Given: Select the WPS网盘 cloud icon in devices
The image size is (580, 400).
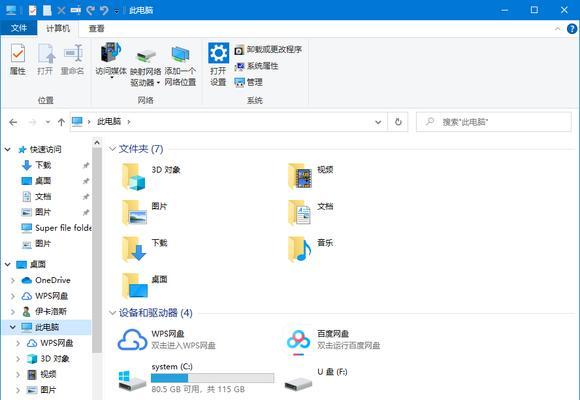Looking at the screenshot, I should [132, 340].
